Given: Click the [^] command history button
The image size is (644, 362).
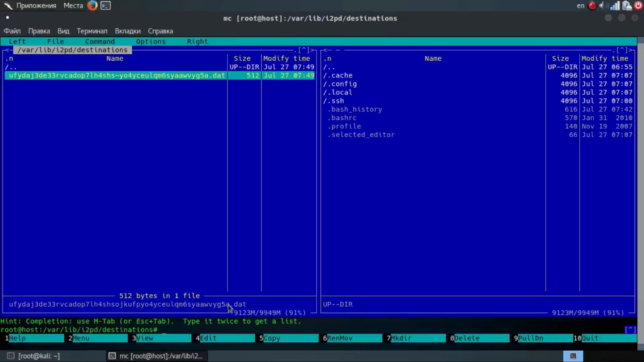Looking at the screenshot, I should click(630, 329).
